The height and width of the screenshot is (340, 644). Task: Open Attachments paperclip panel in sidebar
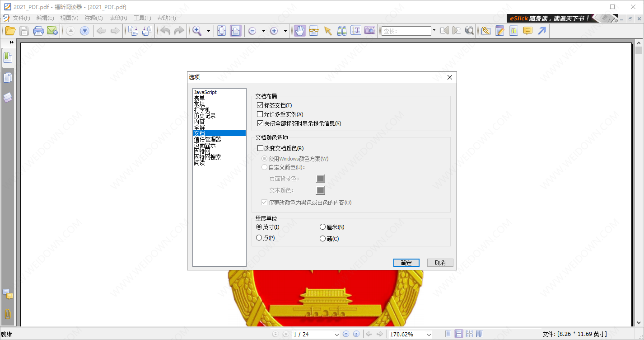point(8,314)
